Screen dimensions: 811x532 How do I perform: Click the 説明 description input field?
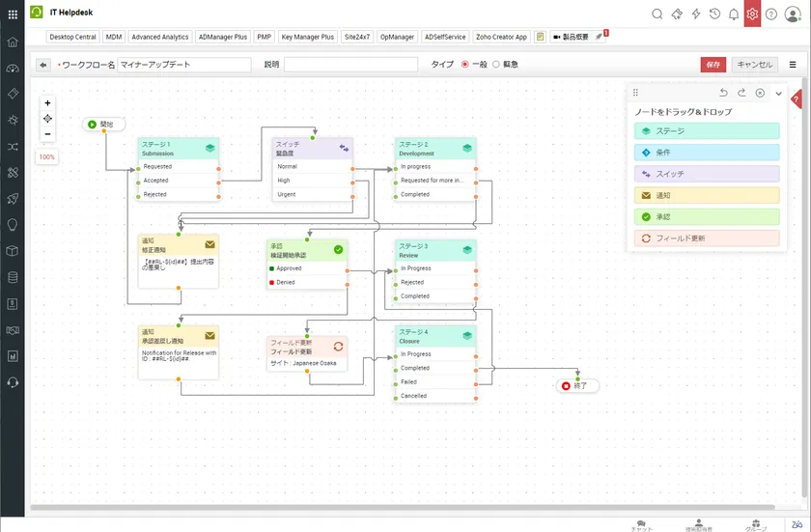click(x=350, y=65)
